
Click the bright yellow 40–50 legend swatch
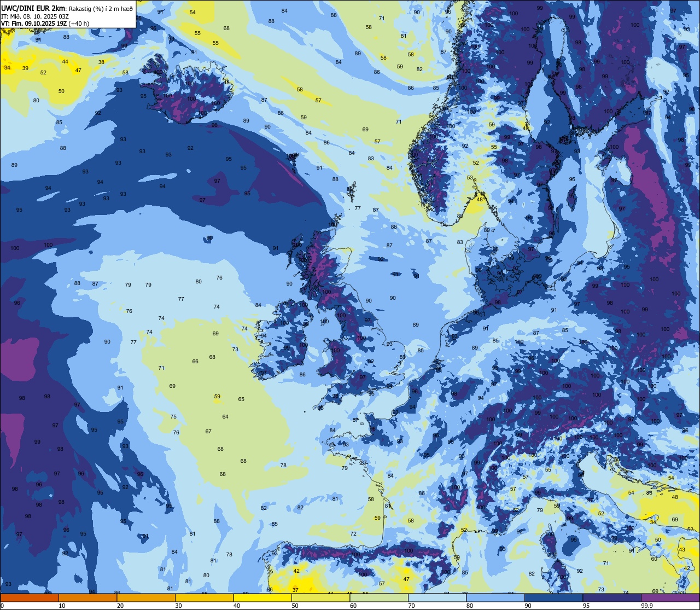(262, 598)
